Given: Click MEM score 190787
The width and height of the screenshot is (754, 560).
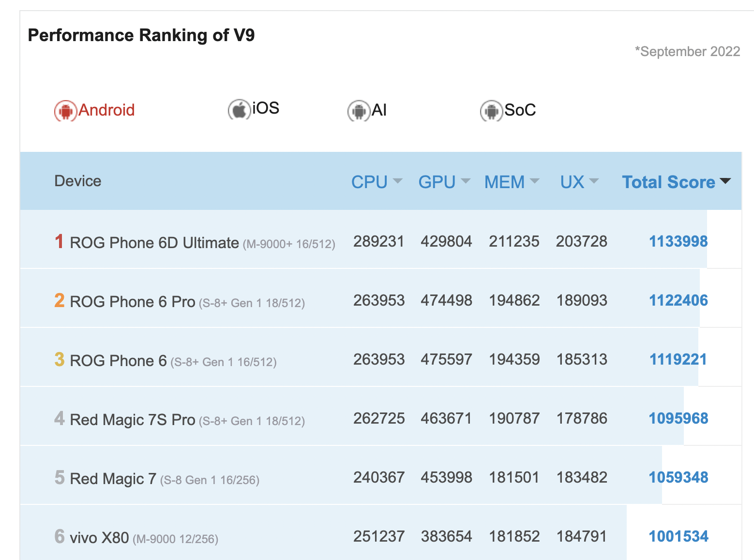Looking at the screenshot, I should point(514,418).
